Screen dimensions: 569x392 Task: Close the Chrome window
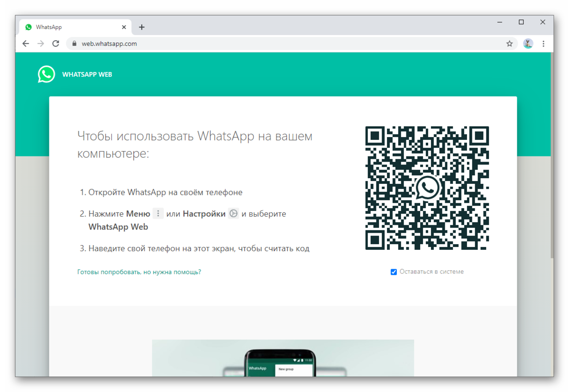(x=543, y=22)
